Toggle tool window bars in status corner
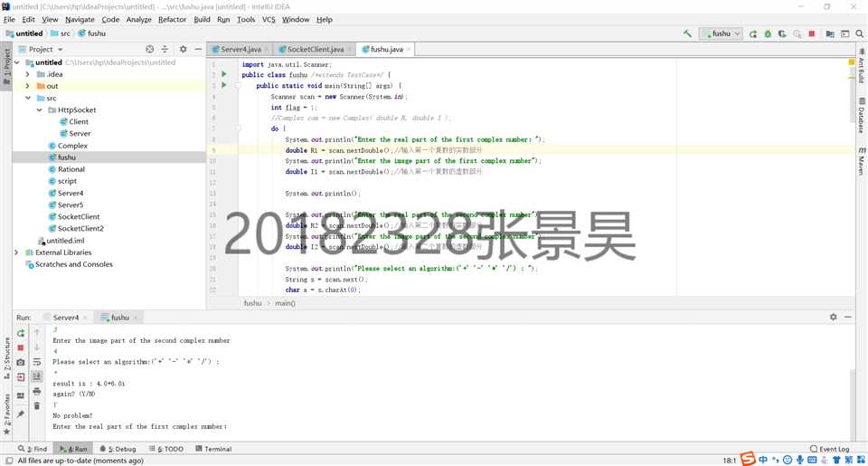 (x=8, y=461)
